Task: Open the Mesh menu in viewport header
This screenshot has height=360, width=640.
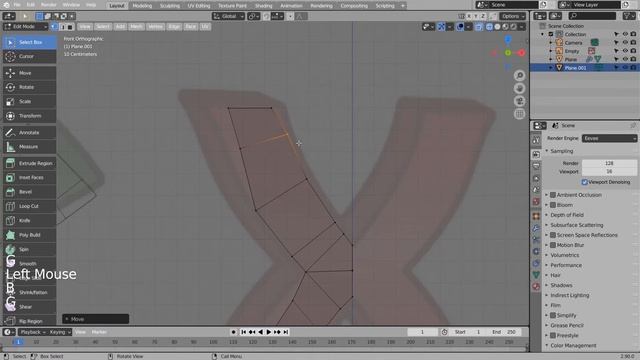Action: tap(136, 27)
